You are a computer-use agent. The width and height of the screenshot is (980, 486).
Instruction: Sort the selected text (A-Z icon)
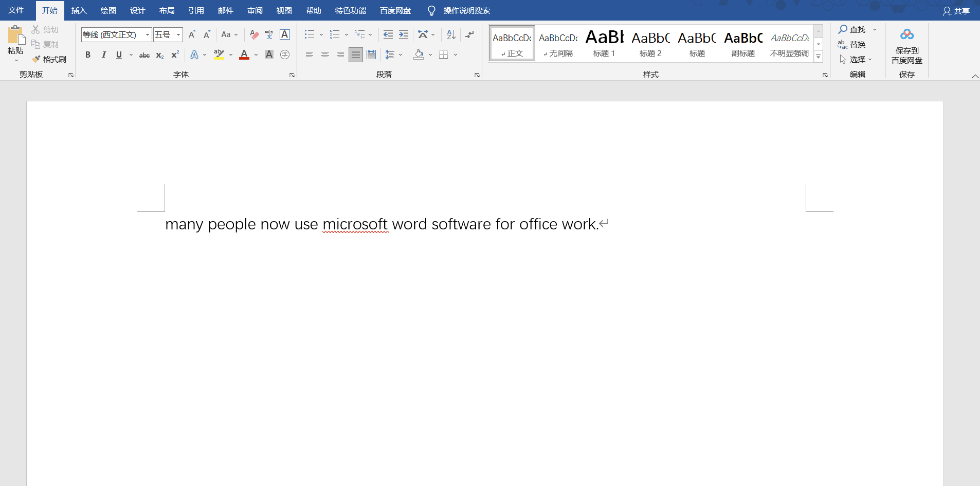tap(451, 34)
